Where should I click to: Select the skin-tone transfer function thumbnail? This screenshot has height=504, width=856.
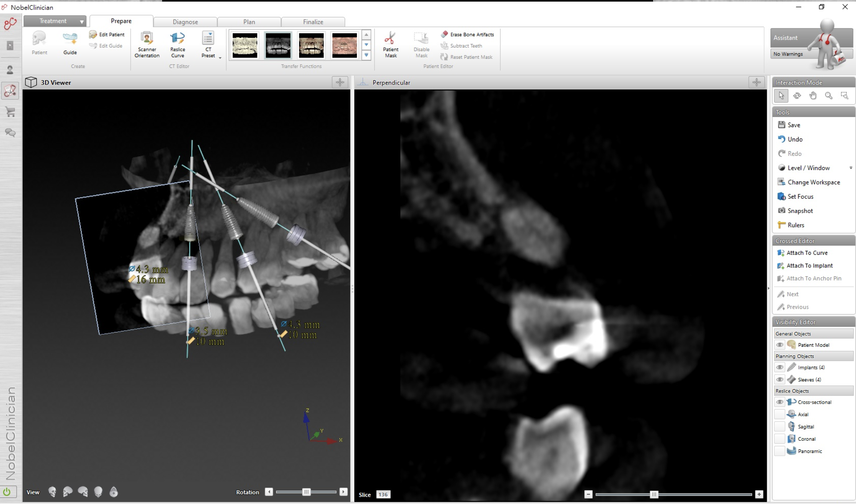[344, 45]
